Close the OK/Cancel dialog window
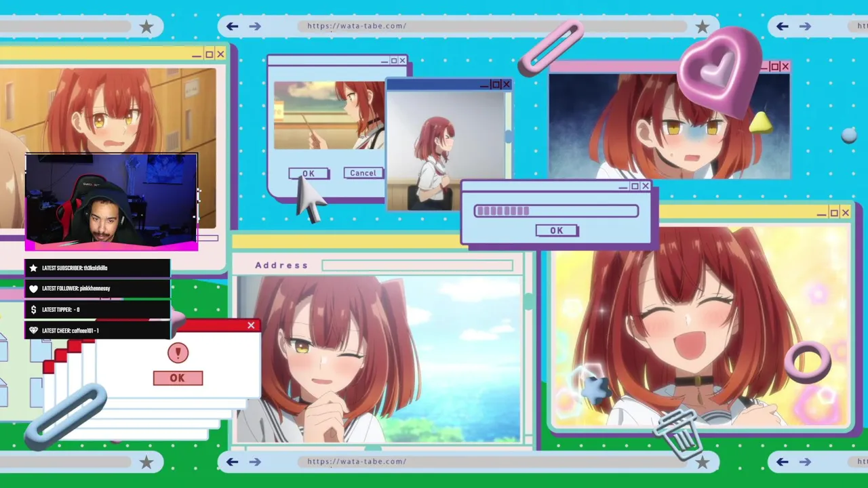 [402, 61]
